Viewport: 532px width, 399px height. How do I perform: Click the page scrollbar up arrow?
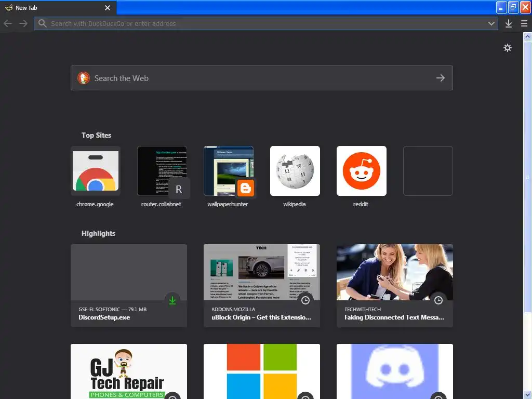click(528, 36)
